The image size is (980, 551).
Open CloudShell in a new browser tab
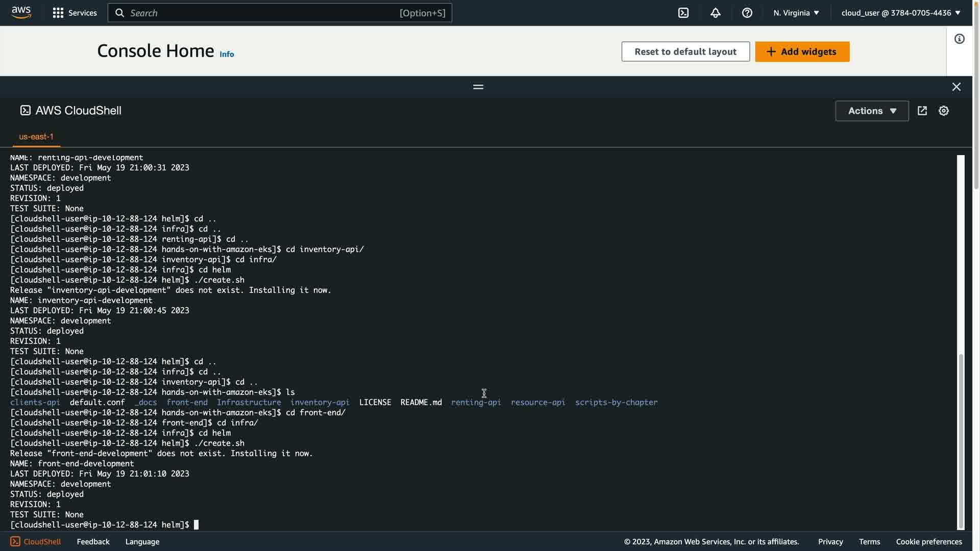(922, 111)
